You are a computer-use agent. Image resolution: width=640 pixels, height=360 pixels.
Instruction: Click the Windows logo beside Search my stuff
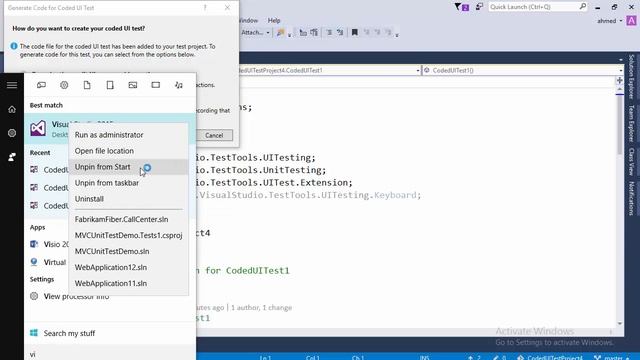click(x=34, y=333)
